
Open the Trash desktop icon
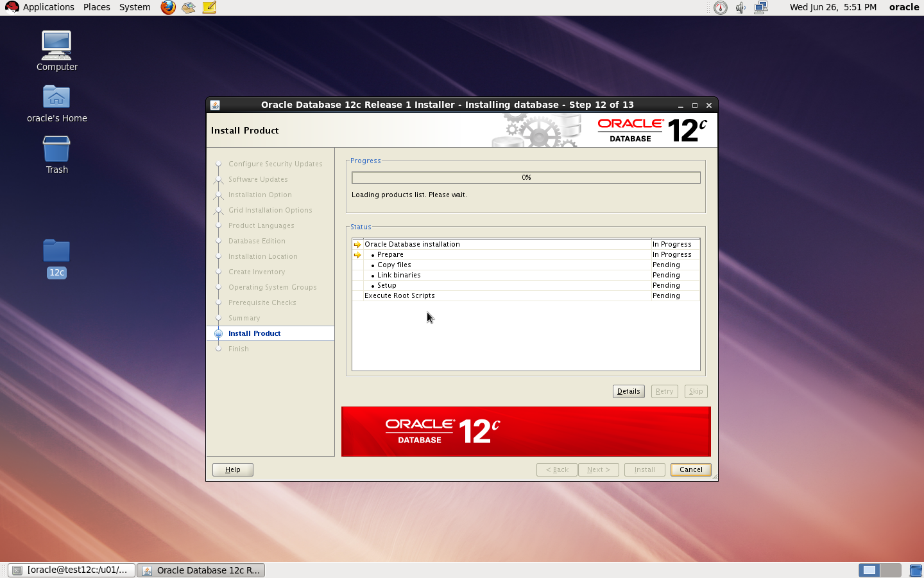click(56, 155)
